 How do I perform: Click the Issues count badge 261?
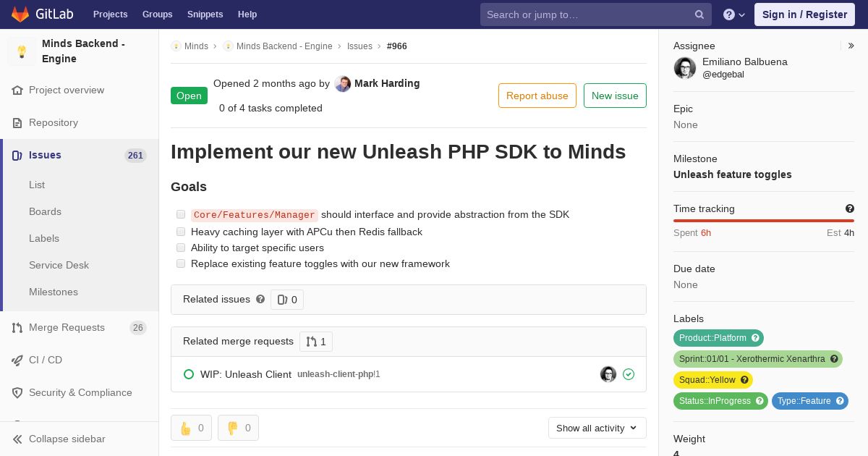(135, 156)
